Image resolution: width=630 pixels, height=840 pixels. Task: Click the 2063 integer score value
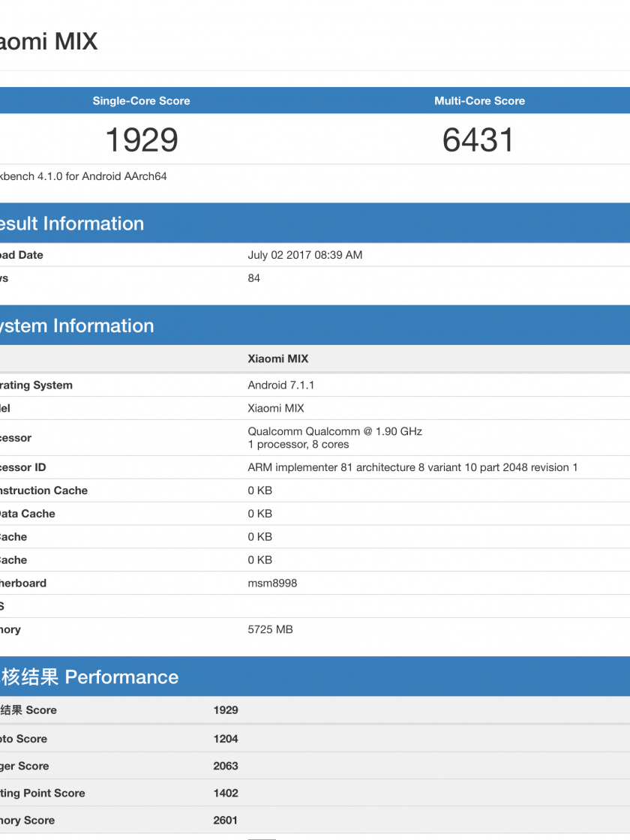[225, 766]
